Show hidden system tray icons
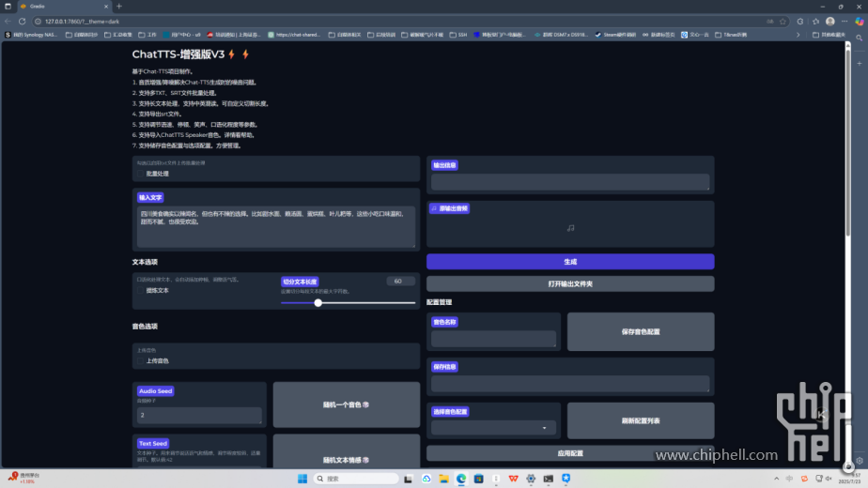The image size is (868, 488). click(776, 479)
